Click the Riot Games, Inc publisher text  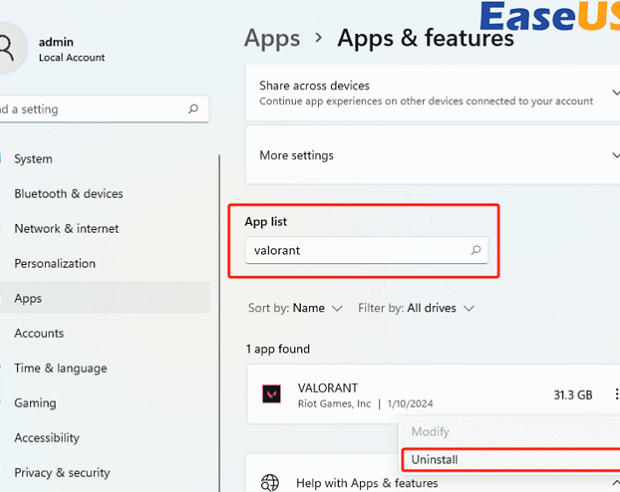pos(334,403)
